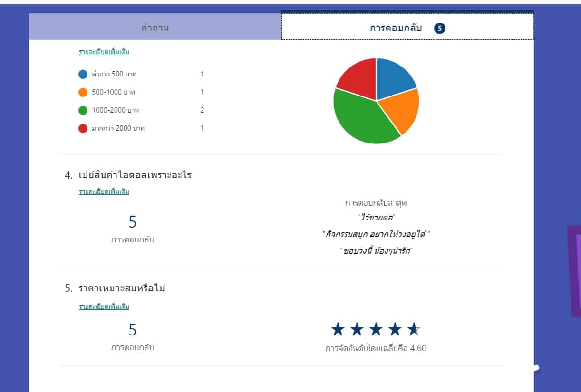Click blue legend dot for ต่ำกว่า 500 บาท

[x=83, y=74]
